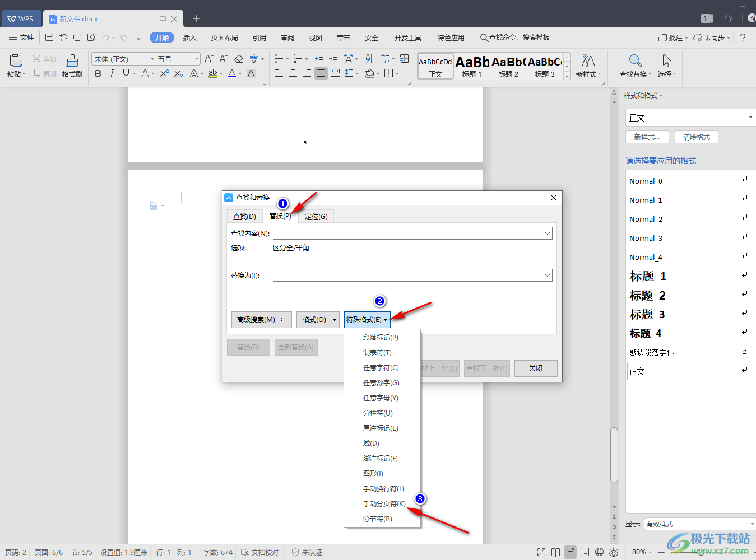Click the Clear Format button in pane
The image size is (756, 560).
pyautogui.click(x=697, y=137)
